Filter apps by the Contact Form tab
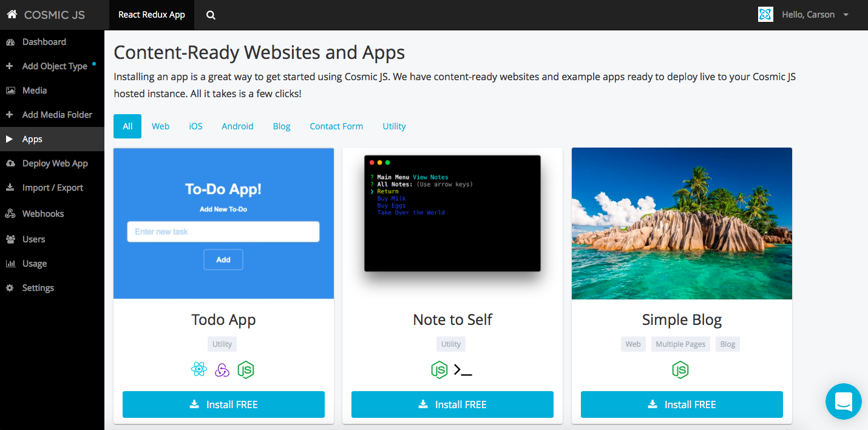Image resolution: width=868 pixels, height=430 pixels. point(336,126)
